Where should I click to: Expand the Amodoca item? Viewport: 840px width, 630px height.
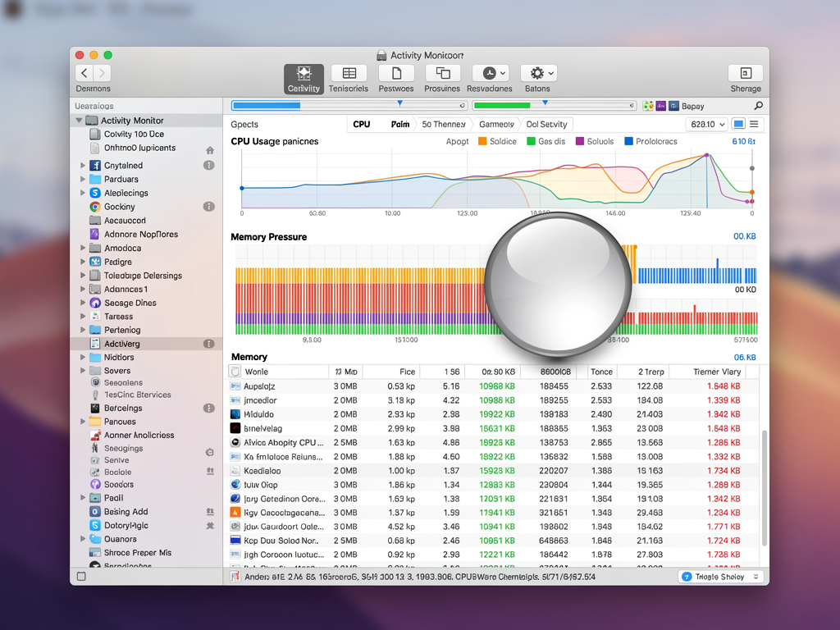[x=83, y=248]
